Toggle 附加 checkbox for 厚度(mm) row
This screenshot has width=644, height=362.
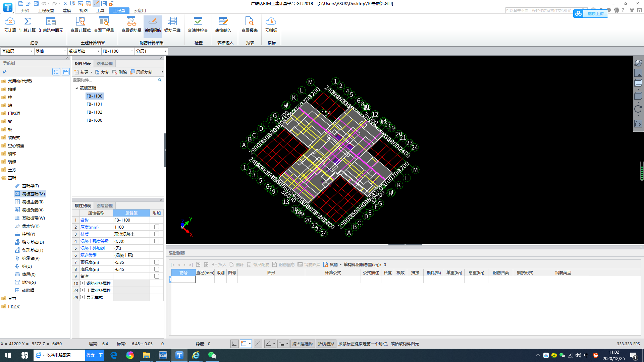157,227
